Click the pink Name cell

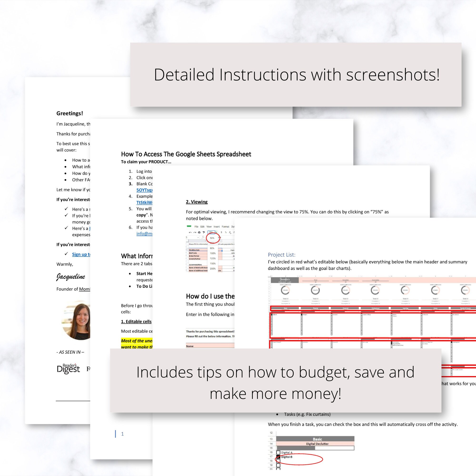point(210,346)
